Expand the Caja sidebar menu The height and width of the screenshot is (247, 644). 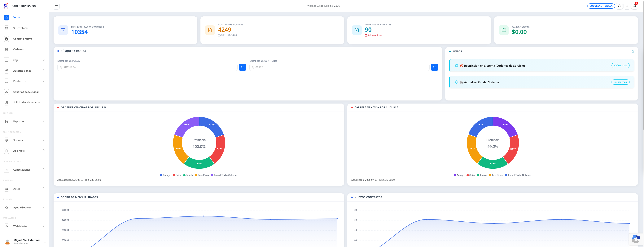(24, 60)
